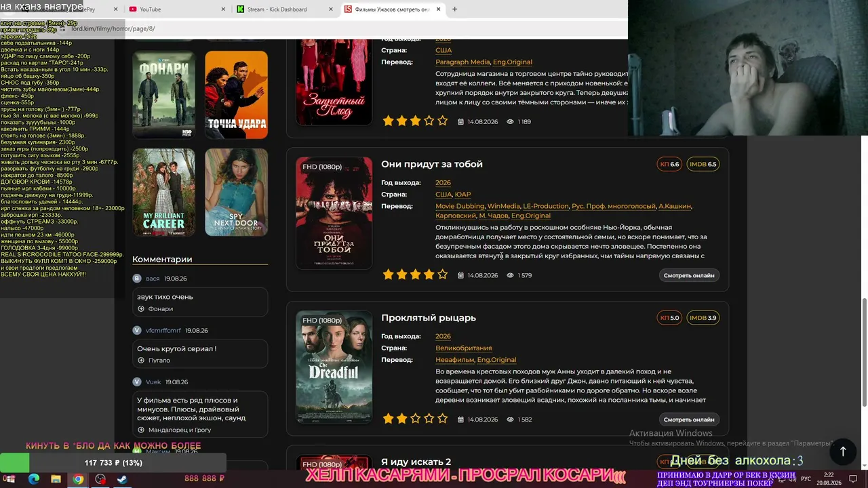Open the Карповский translation link
Screen dimensions: 868x488
[x=456, y=216]
